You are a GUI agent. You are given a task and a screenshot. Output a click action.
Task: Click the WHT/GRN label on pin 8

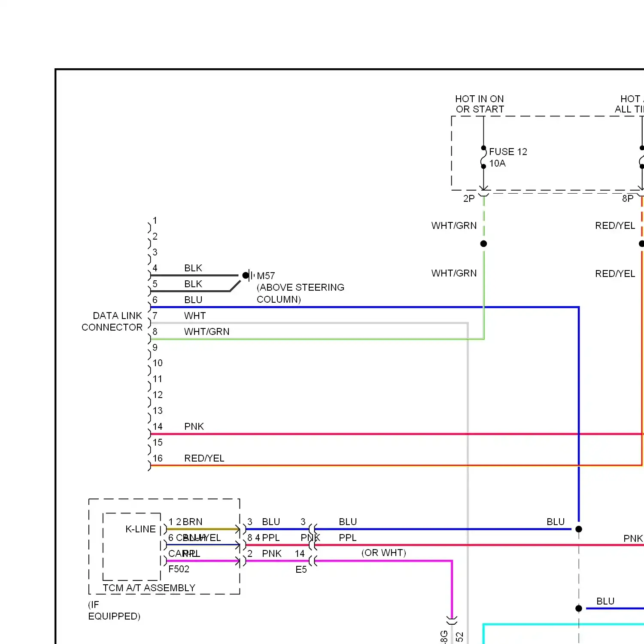click(207, 331)
